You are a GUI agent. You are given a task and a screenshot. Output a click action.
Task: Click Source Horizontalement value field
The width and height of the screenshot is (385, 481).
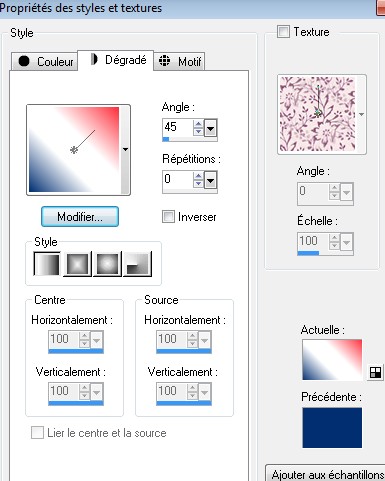[171, 339]
